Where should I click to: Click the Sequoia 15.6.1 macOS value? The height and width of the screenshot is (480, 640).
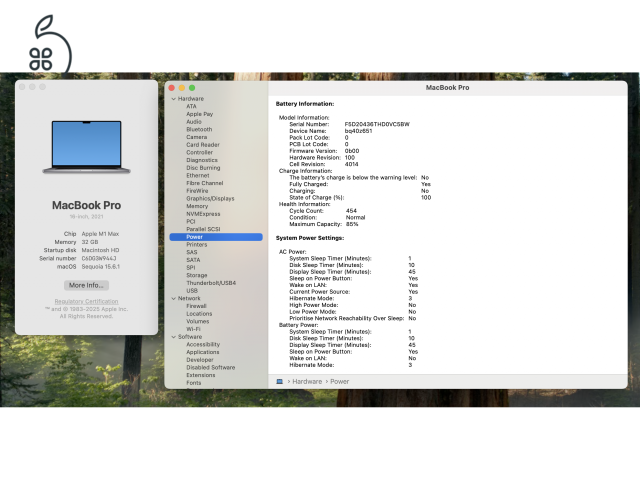tap(101, 267)
